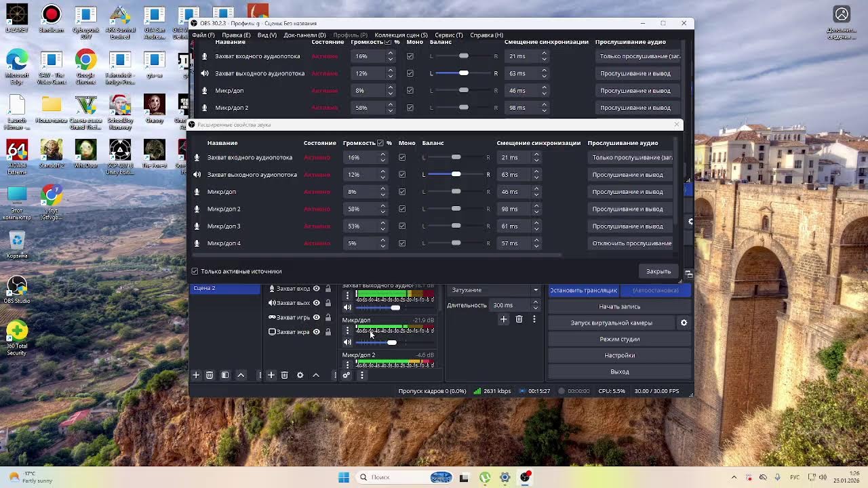868x488 pixels.
Task: Increase Длительность 300 ms stepper
Action: coord(536,302)
